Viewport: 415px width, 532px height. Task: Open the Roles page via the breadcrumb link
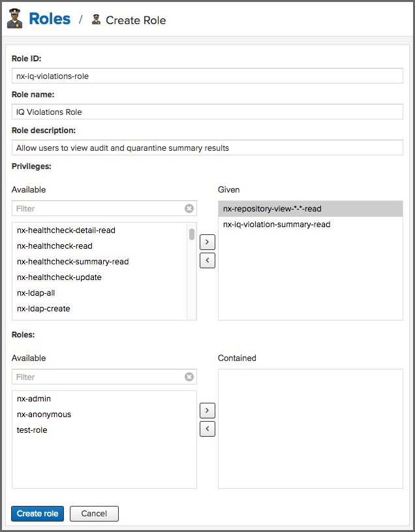point(49,18)
